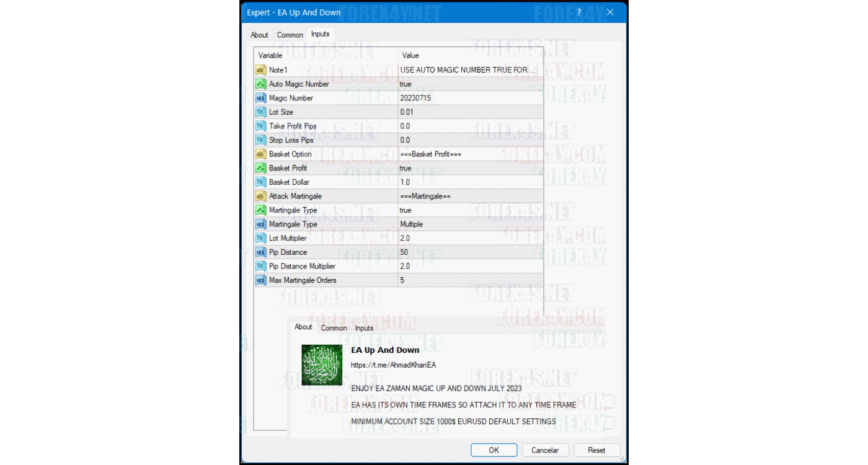
Task: Click the Value column header
Action: (x=410, y=55)
